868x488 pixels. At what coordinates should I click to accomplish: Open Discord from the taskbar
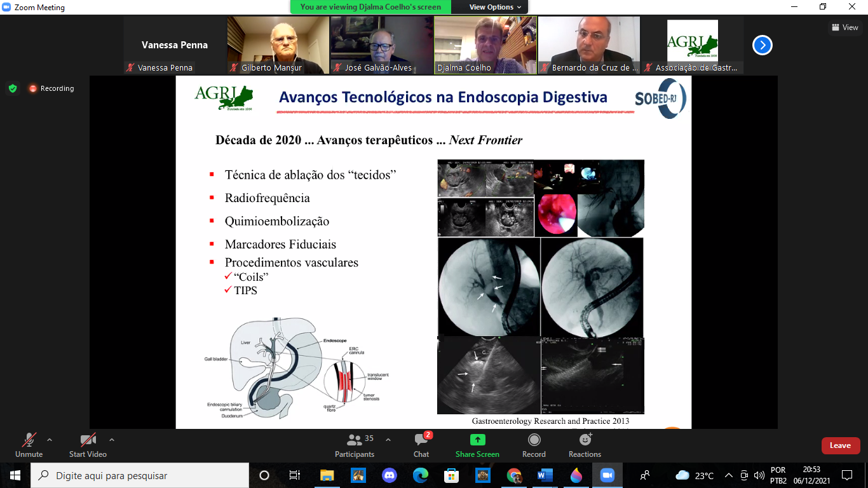[x=390, y=475]
